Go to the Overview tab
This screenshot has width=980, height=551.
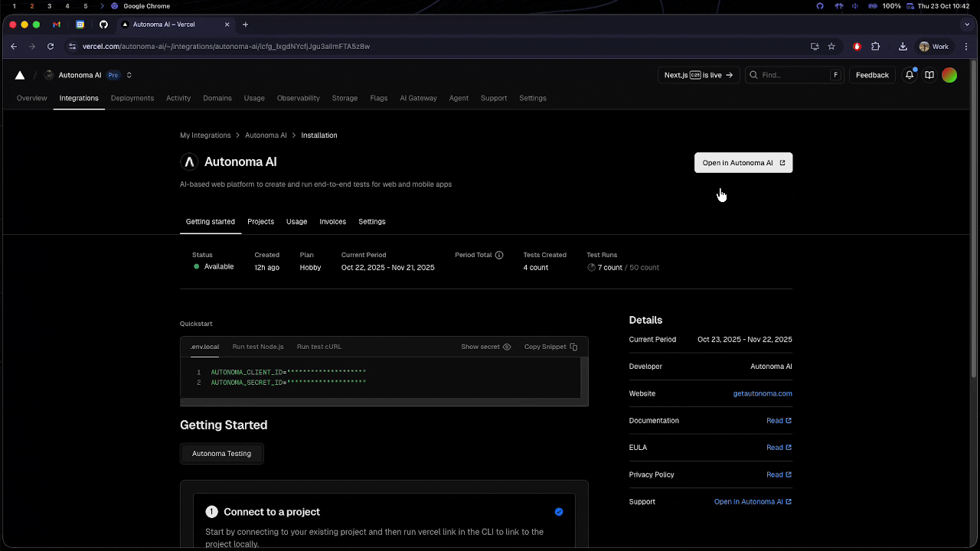pyautogui.click(x=32, y=98)
